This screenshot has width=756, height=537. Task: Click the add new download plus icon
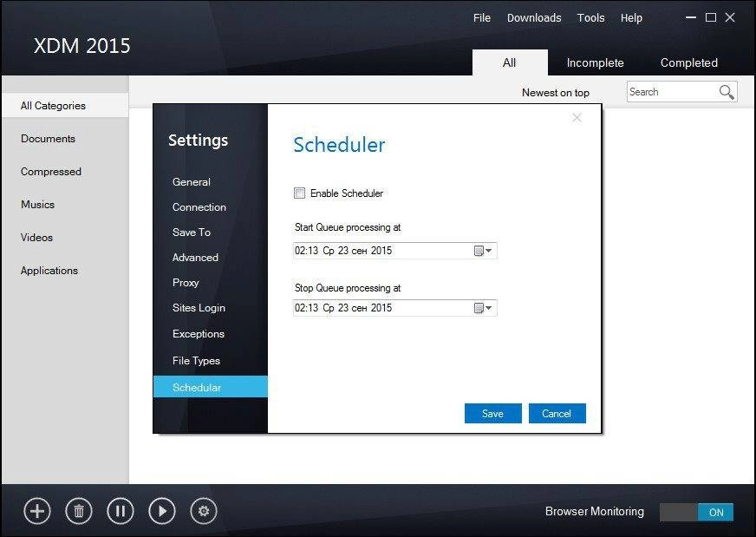pyautogui.click(x=37, y=510)
